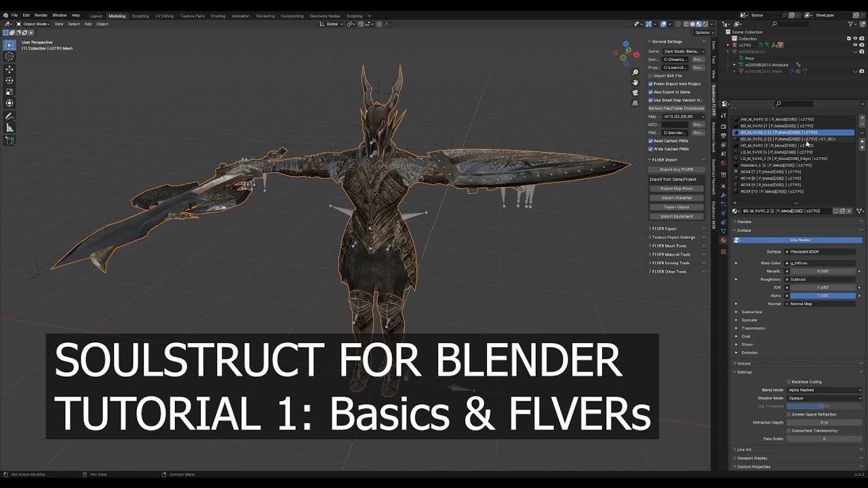Image resolution: width=868 pixels, height=488 pixels.
Task: Click the zoom magnifier viewport icon
Action: (x=635, y=73)
